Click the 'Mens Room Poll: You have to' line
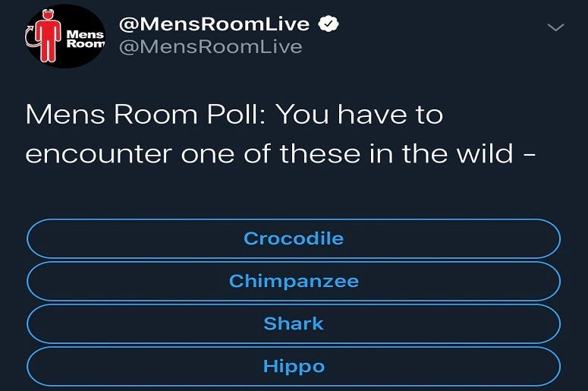Viewport: 588px width, 391px height. [x=234, y=114]
